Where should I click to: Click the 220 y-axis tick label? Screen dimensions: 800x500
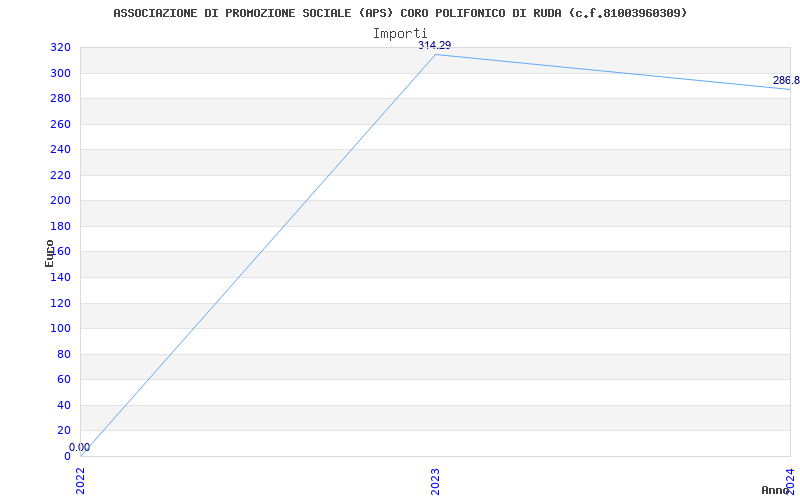coord(60,175)
